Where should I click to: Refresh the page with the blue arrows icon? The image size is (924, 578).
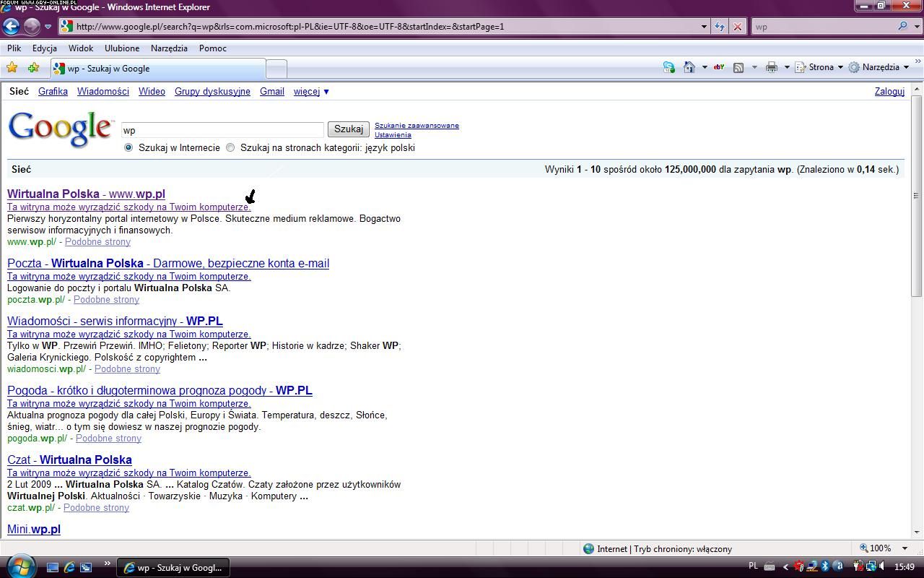720,27
